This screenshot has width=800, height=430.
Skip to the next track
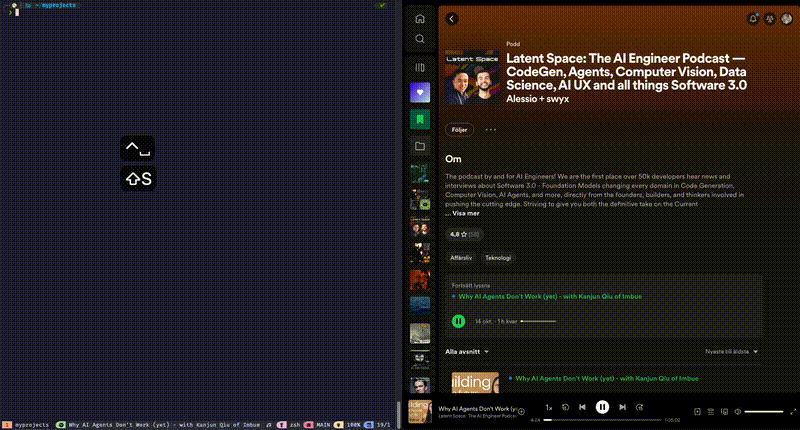[x=622, y=407]
